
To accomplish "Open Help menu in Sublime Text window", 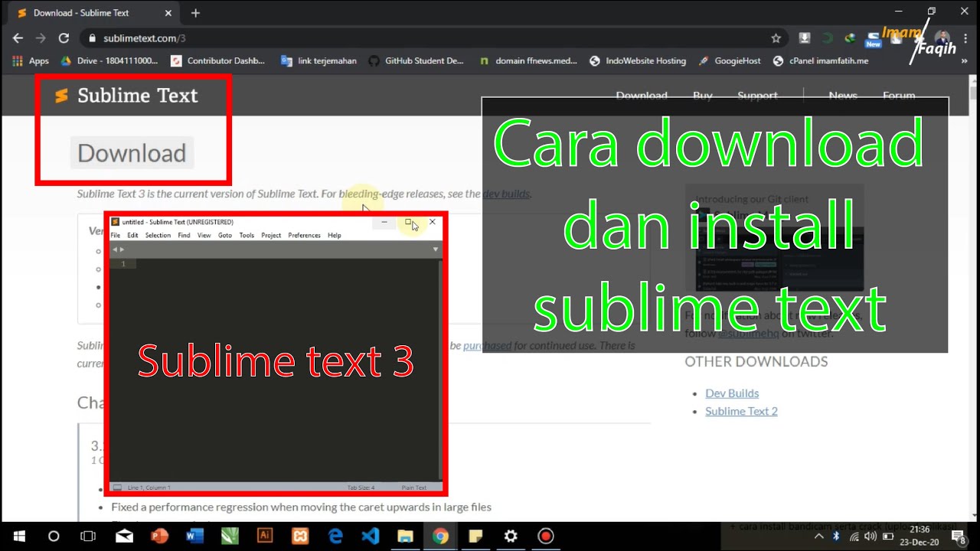I will tap(334, 235).
